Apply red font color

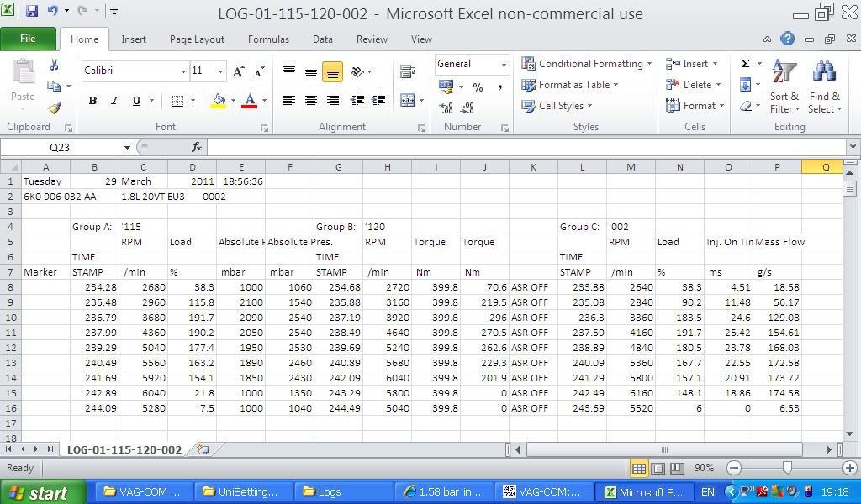249,101
